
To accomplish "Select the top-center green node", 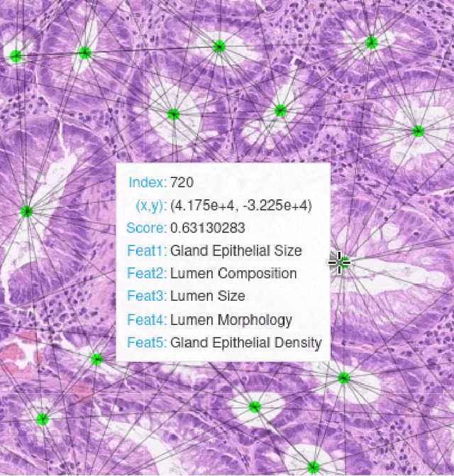I will [x=218, y=47].
